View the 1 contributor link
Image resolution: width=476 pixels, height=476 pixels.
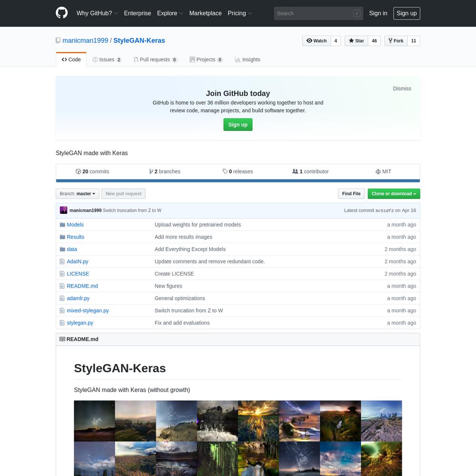tap(310, 171)
